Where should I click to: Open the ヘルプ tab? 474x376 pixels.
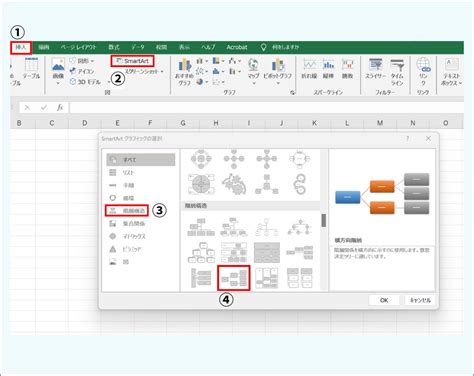click(208, 47)
